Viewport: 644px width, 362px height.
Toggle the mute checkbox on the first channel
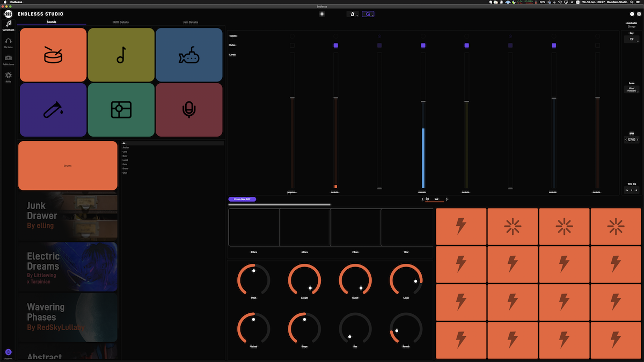coord(291,46)
